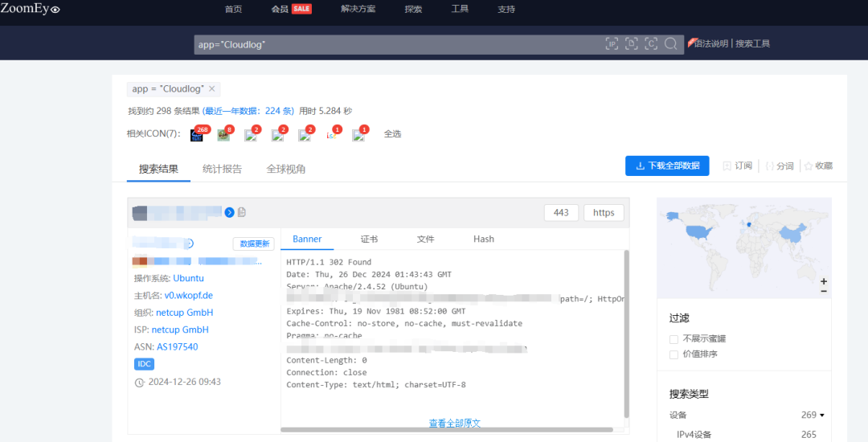
Task: Click the 443 port button
Action: click(561, 213)
